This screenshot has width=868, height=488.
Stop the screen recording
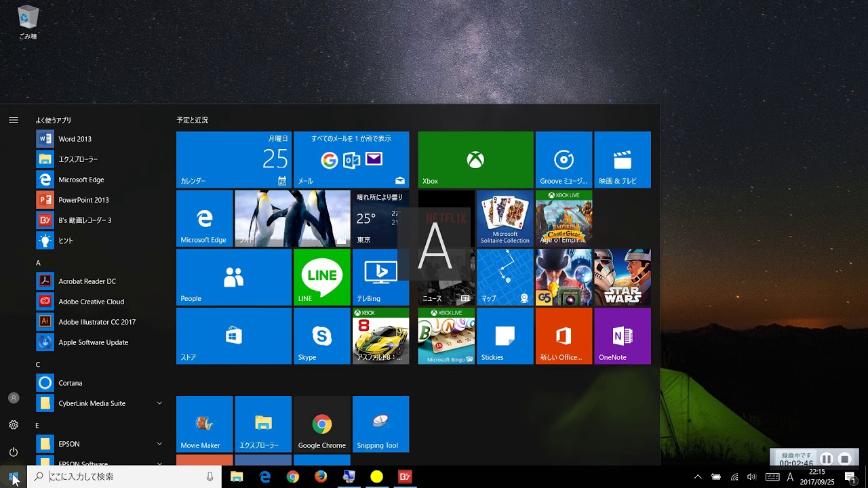[845, 460]
